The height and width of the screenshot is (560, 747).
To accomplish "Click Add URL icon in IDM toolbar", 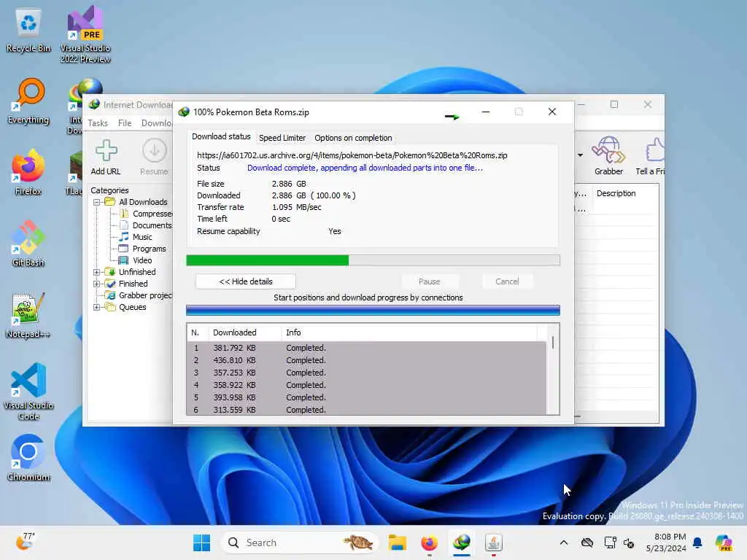I will click(x=106, y=157).
